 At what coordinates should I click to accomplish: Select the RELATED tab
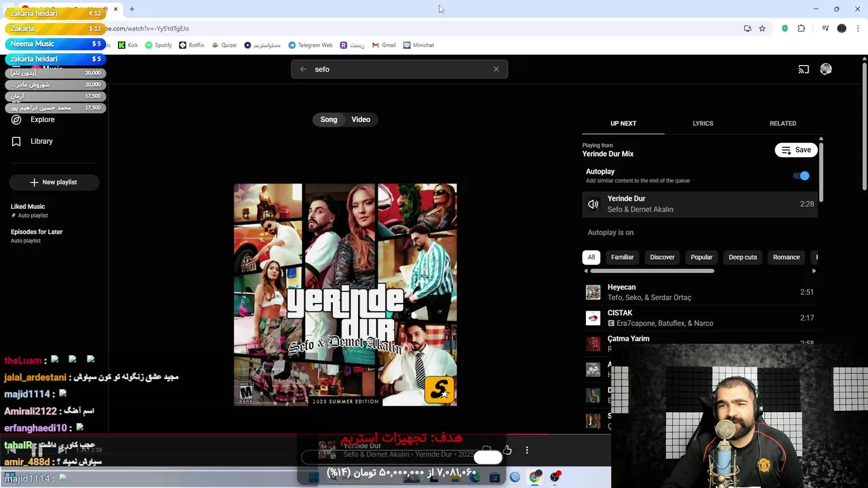[x=783, y=123]
